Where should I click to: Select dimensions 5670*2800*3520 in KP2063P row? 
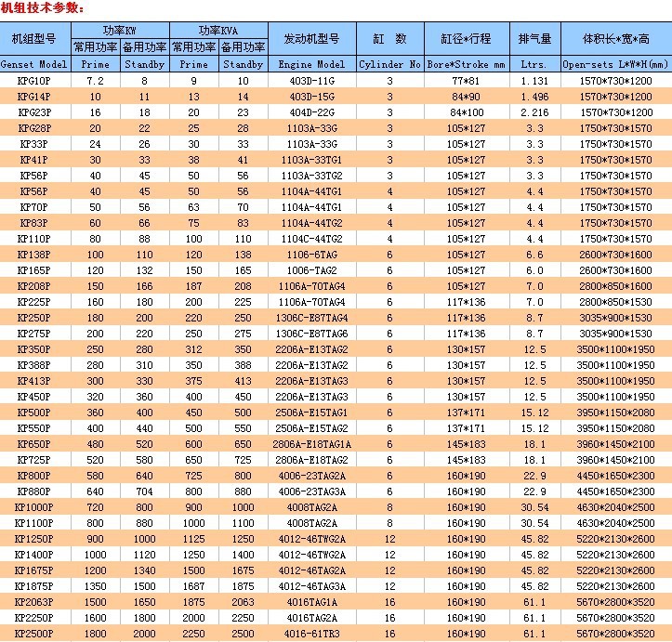[616, 602]
